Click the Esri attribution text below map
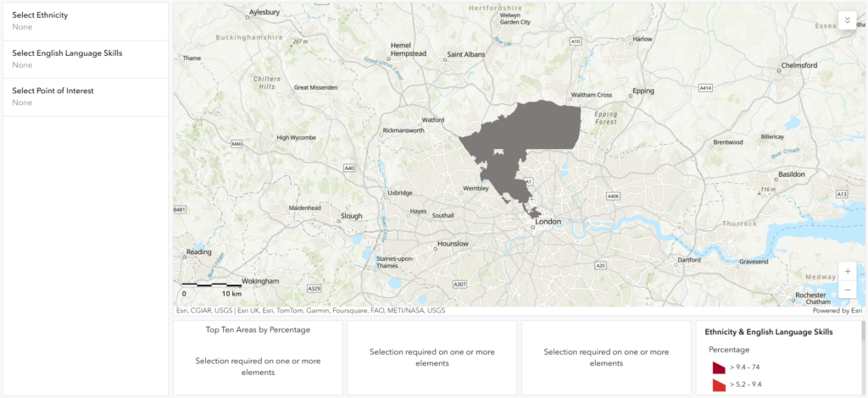Image resolution: width=868 pixels, height=398 pixels. (311, 311)
